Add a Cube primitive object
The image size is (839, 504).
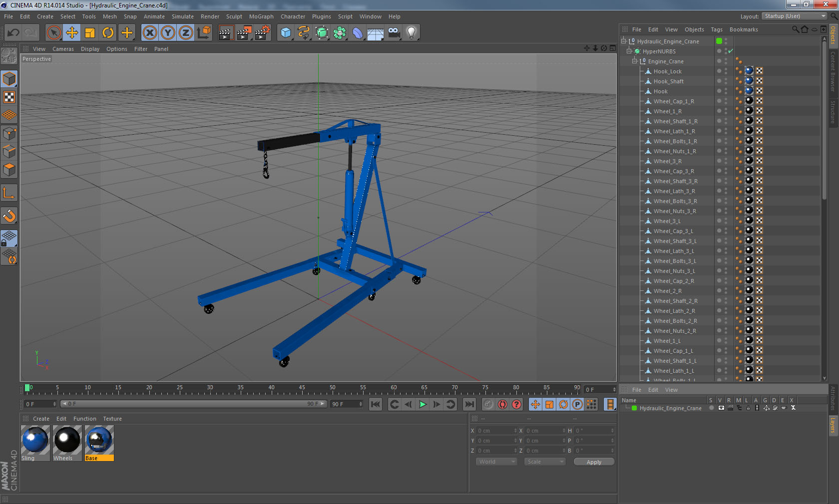tap(286, 33)
